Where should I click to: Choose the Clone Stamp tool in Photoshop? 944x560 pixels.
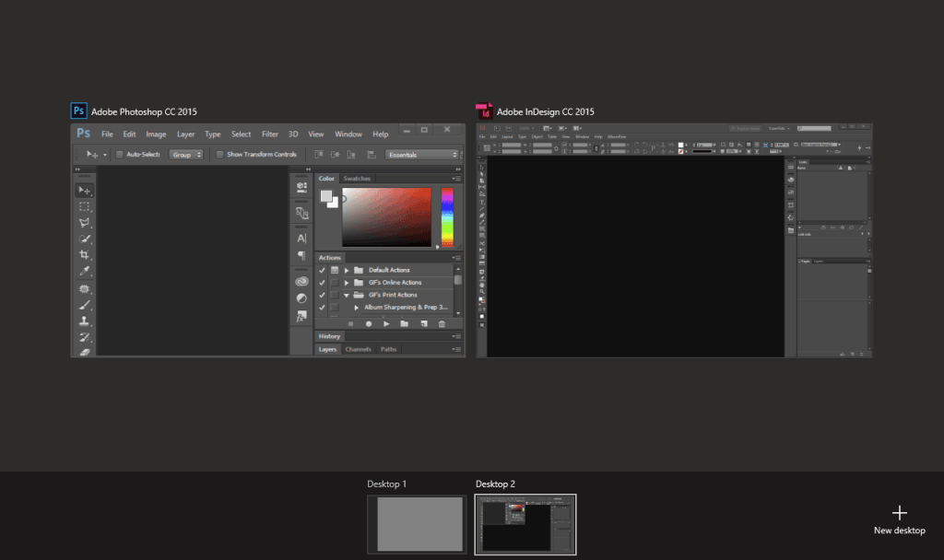84,321
